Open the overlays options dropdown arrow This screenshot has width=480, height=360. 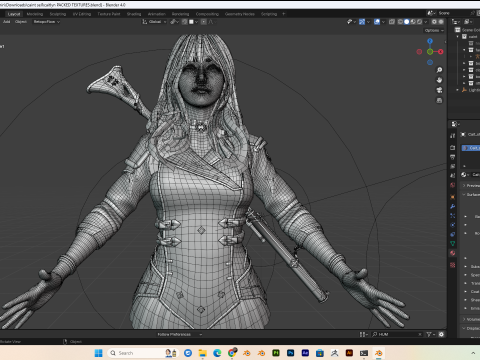(x=383, y=22)
